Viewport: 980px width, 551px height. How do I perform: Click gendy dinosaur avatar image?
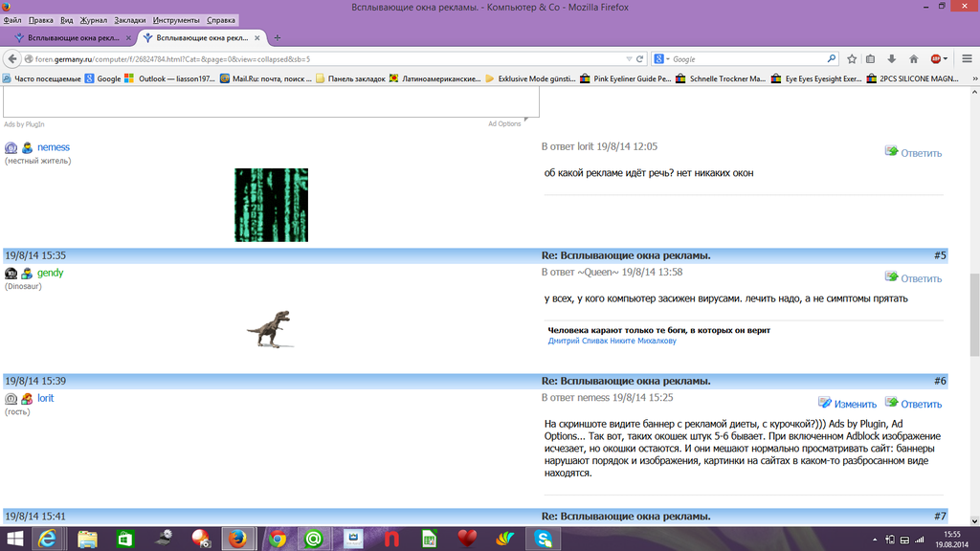(x=269, y=329)
